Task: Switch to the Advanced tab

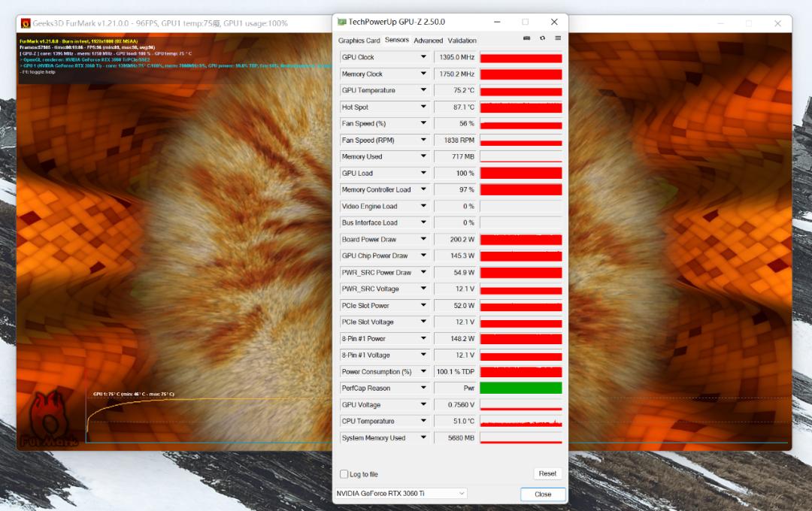Action: point(429,40)
